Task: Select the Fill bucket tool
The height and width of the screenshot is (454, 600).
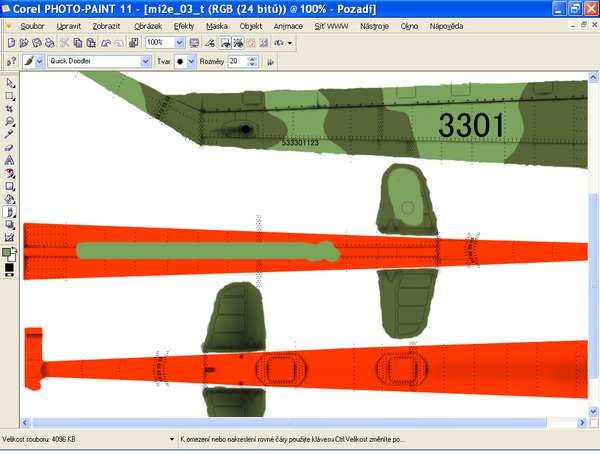Action: coord(10,198)
